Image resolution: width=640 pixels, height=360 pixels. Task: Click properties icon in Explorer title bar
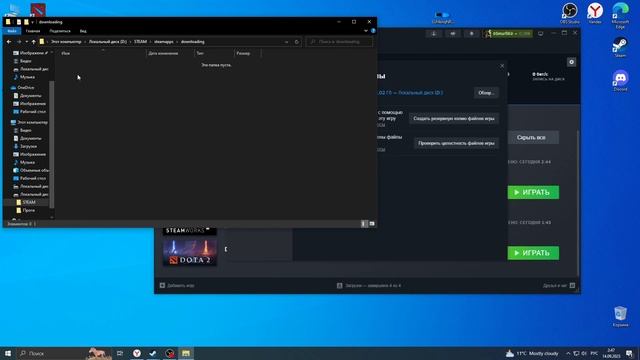pyautogui.click(x=19, y=22)
